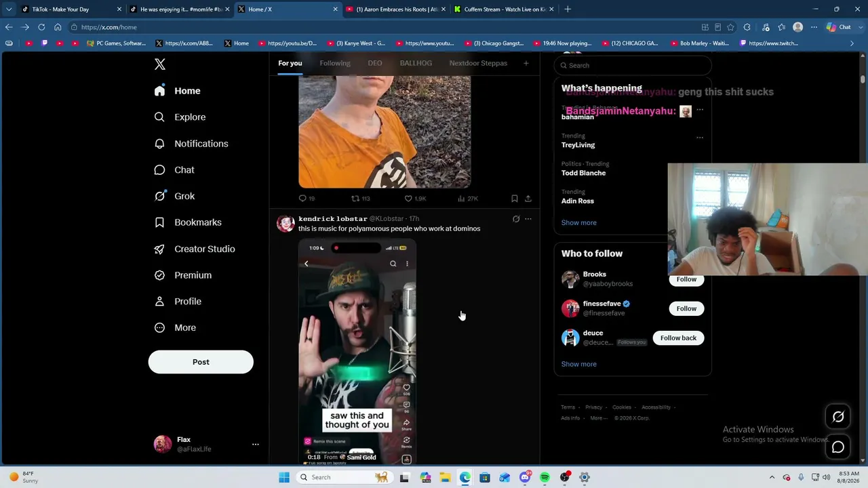Open the Privacy footer link

click(x=593, y=407)
